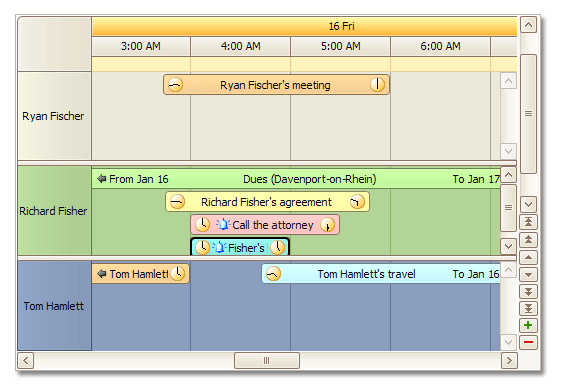565x384 pixels.
Task: Click end clock icon of Richard Fisher's agreement
Action: [x=357, y=202]
